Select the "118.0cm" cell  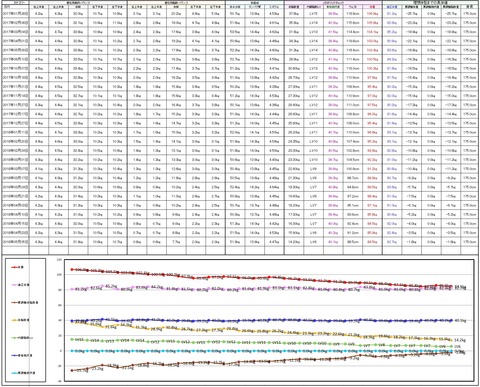click(353, 14)
